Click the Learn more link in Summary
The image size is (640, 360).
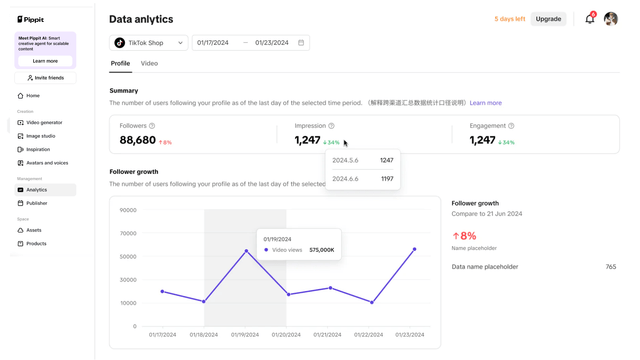point(486,103)
